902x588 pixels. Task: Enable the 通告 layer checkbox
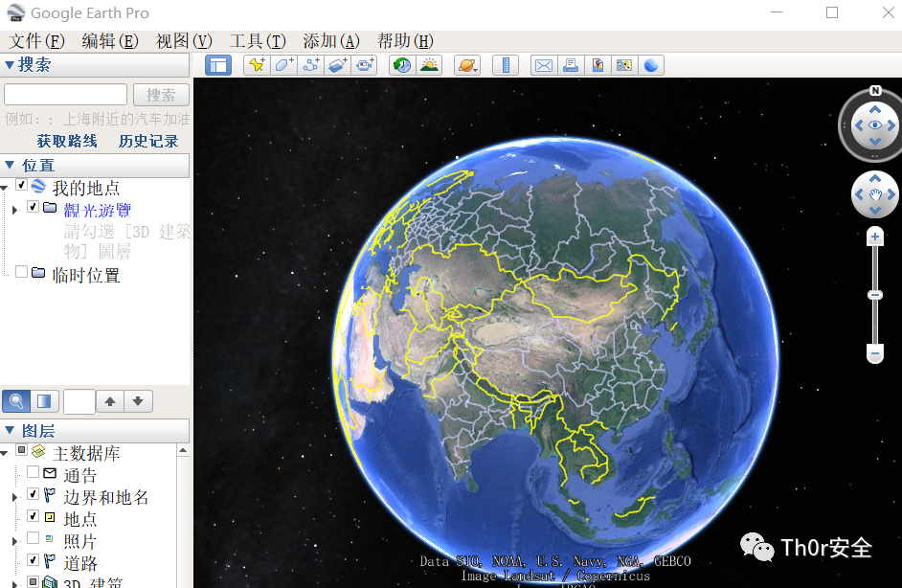click(x=33, y=472)
